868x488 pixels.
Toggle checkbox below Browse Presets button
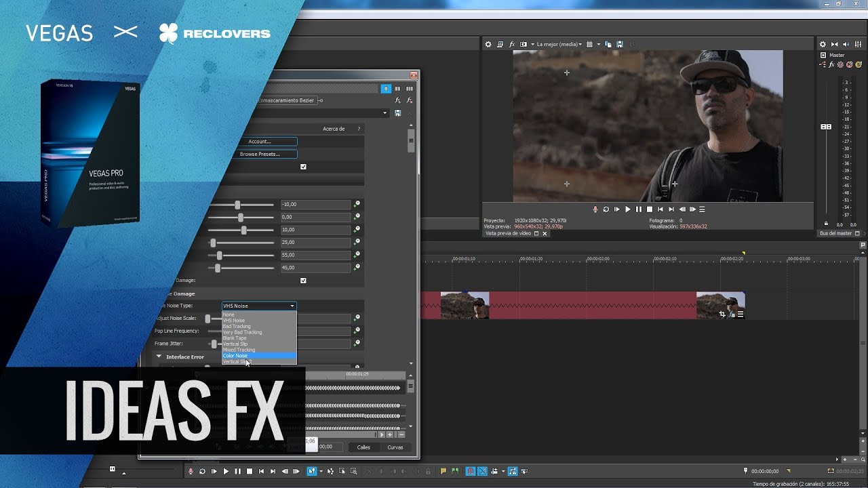click(303, 167)
